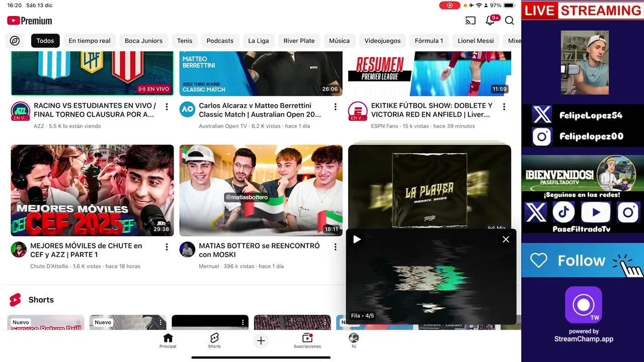Viewport: 644px width, 362px height.
Task: Open options for Carlos Alcaraz v Berrettini video
Action: (x=335, y=107)
